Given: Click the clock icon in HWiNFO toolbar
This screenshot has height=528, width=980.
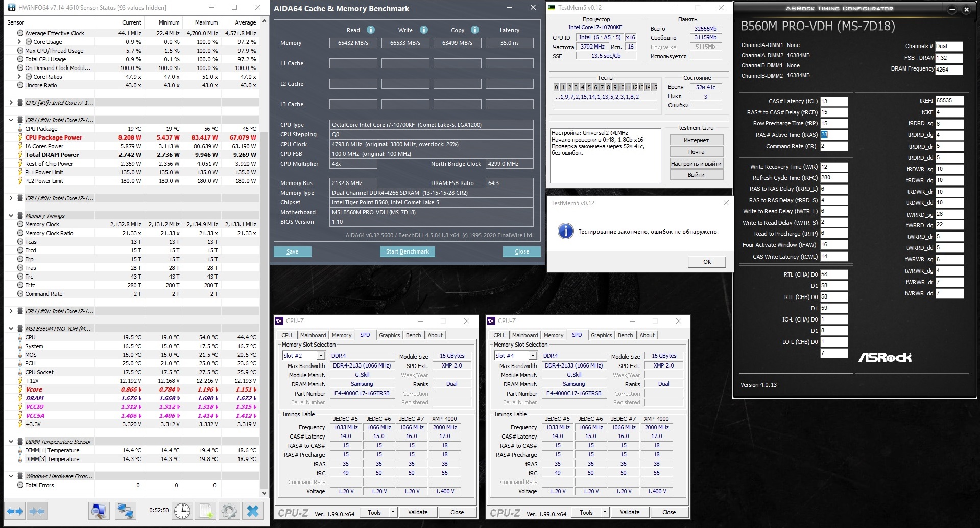Looking at the screenshot, I should (182, 511).
